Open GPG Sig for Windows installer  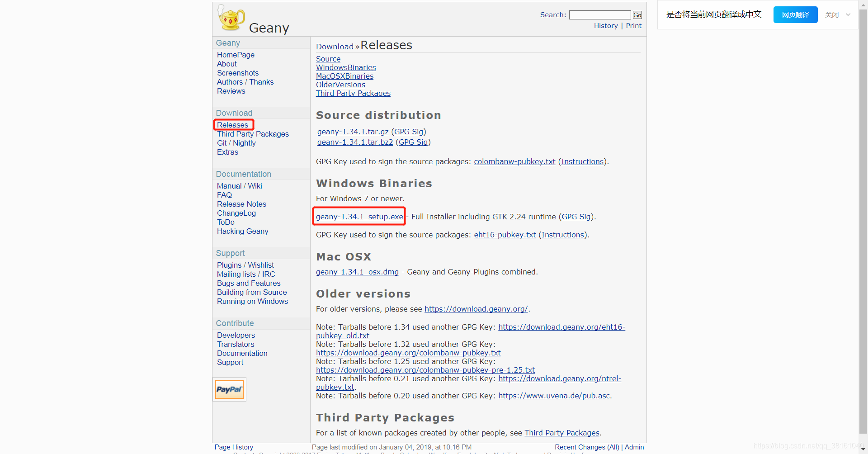click(576, 217)
